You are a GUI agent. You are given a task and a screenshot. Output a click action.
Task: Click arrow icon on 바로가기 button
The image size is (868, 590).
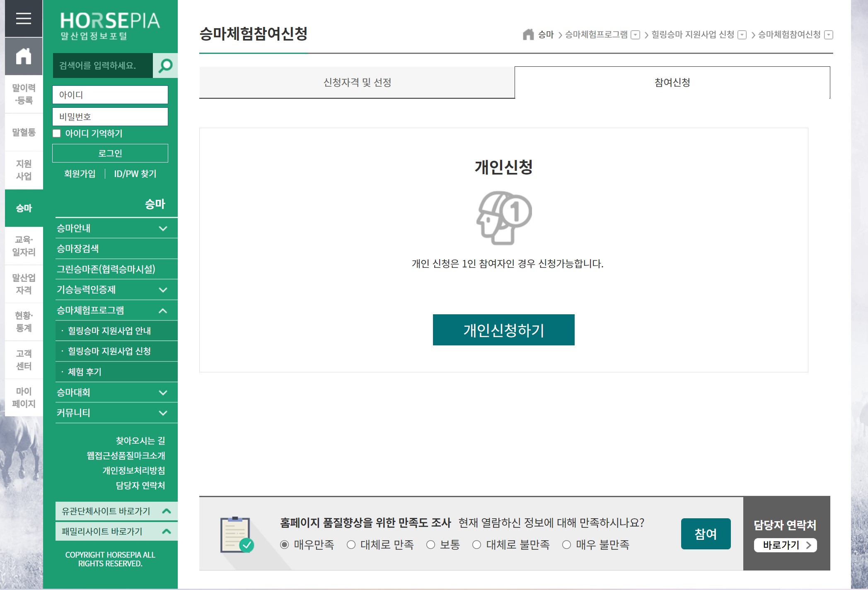coord(808,545)
